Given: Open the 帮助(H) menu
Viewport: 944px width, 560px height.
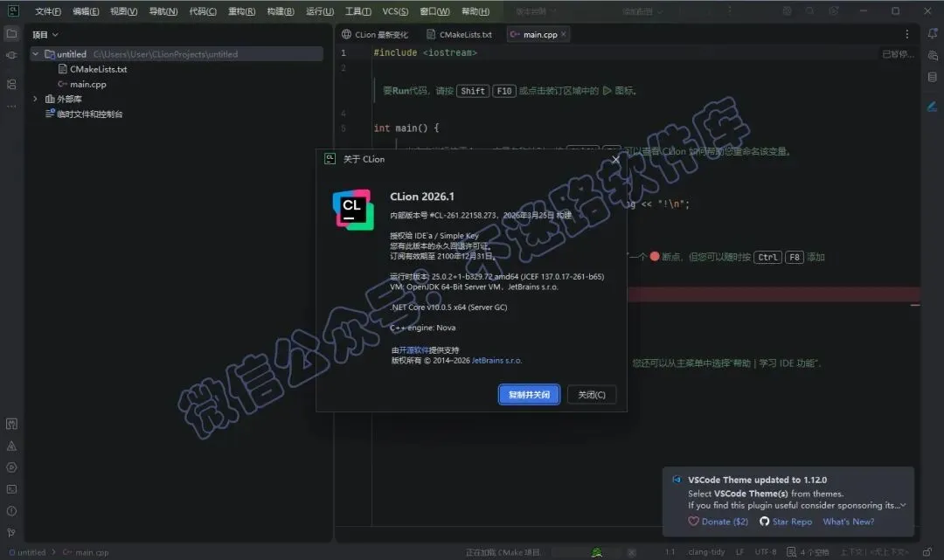Looking at the screenshot, I should pyautogui.click(x=475, y=10).
